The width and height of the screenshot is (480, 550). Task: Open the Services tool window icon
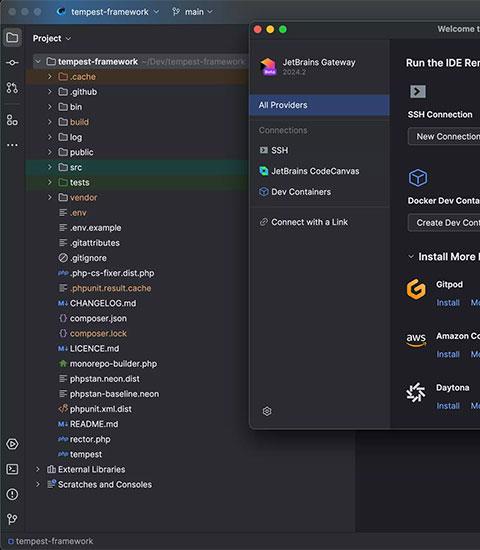[12, 444]
